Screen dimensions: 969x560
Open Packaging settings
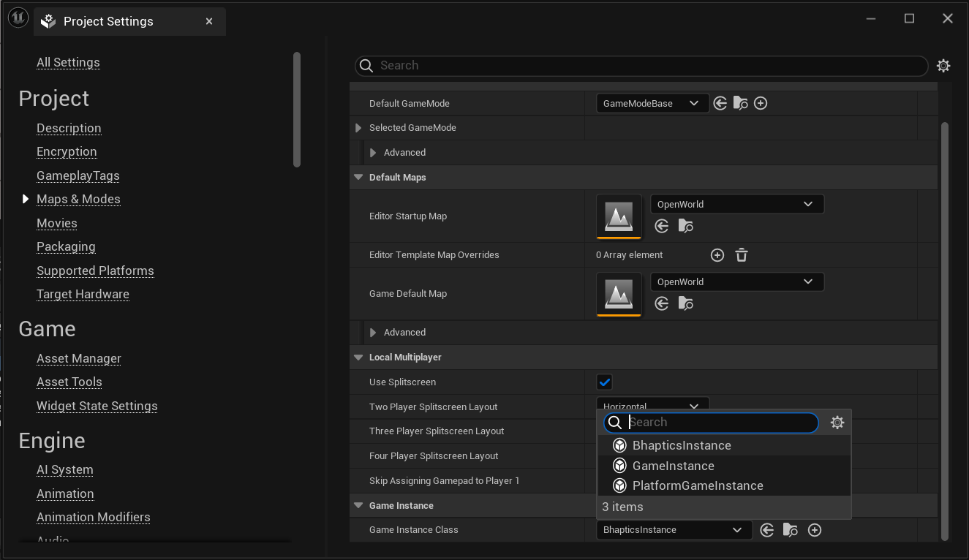(66, 246)
